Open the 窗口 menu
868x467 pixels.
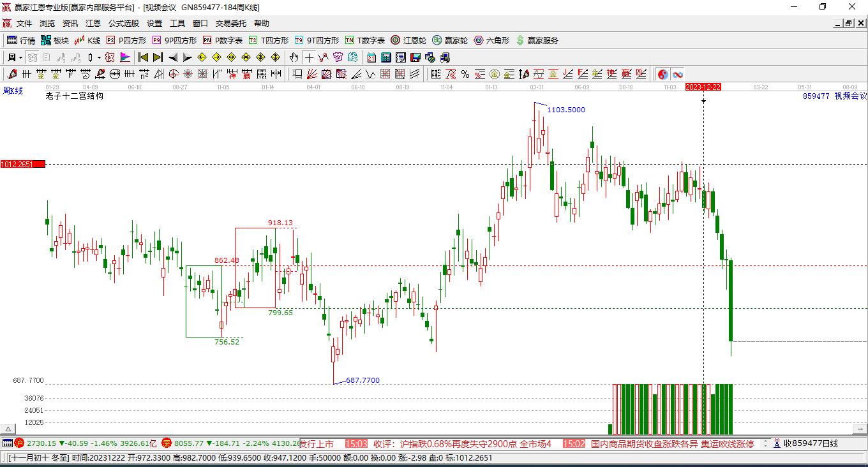coord(200,24)
